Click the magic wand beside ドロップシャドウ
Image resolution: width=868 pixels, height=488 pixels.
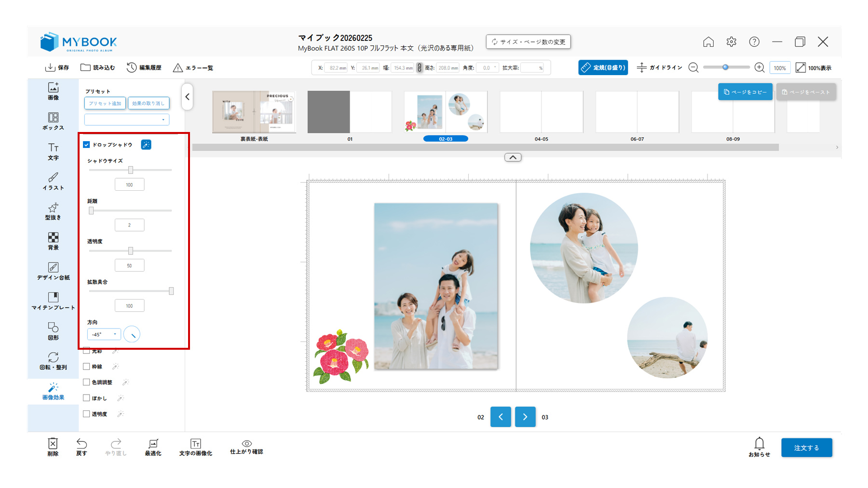coord(146,145)
